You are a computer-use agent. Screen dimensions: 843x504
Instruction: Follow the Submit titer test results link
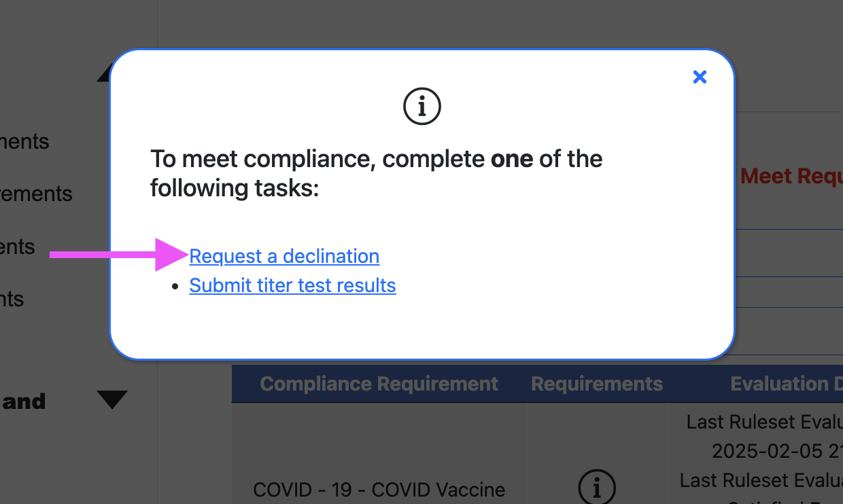coord(292,285)
